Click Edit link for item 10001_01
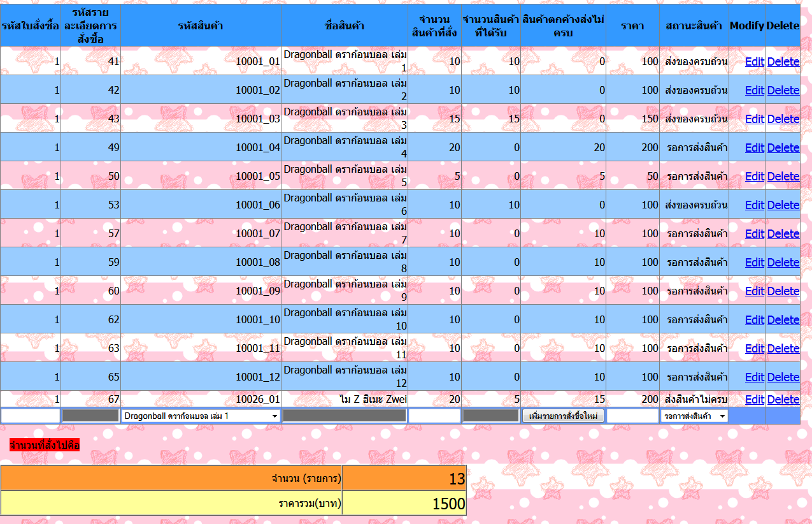812x524 pixels. [x=755, y=62]
